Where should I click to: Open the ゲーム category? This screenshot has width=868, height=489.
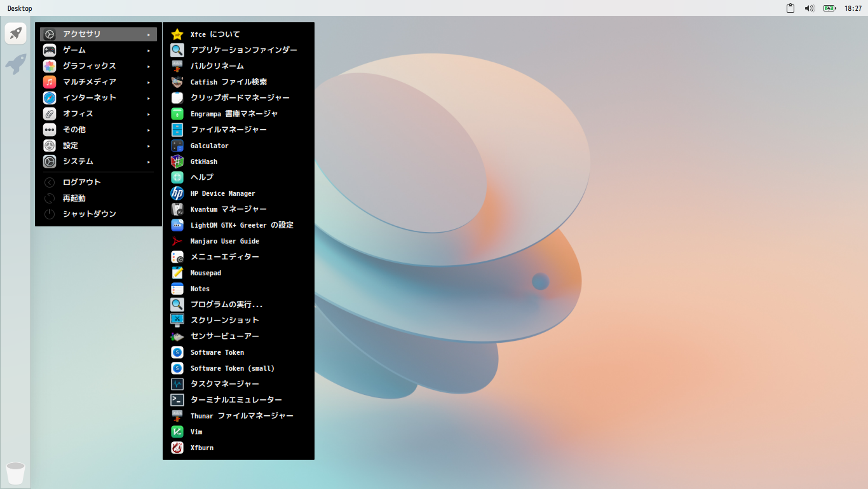point(98,50)
